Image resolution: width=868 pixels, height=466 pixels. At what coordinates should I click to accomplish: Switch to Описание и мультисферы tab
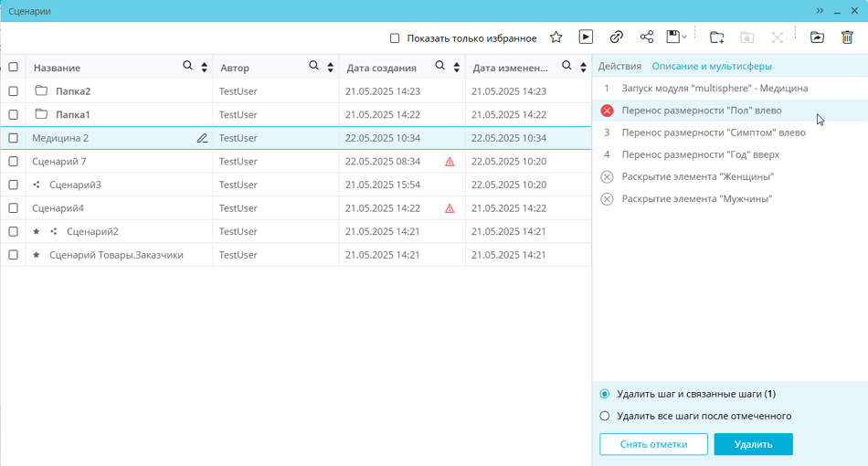(712, 67)
